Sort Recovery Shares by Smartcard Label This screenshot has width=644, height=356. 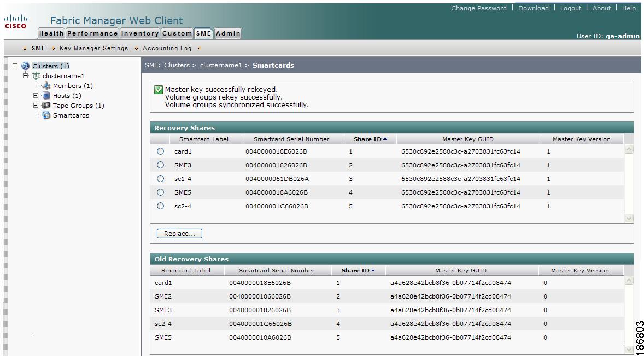(x=204, y=139)
